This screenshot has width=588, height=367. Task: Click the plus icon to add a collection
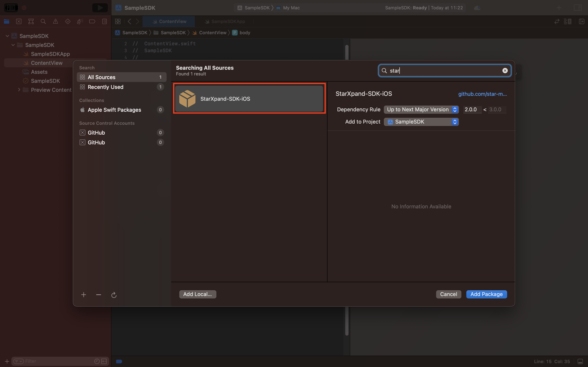pos(84,295)
